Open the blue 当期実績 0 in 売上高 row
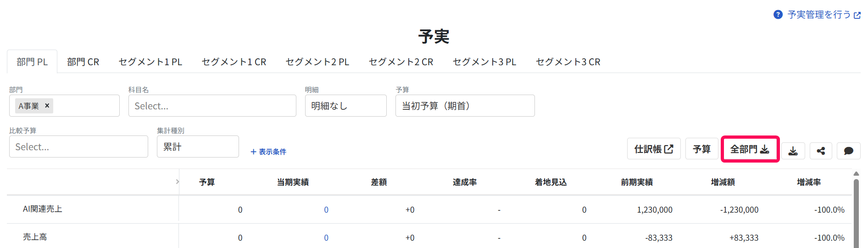Viewport: 868px width, 248px height. (326, 238)
